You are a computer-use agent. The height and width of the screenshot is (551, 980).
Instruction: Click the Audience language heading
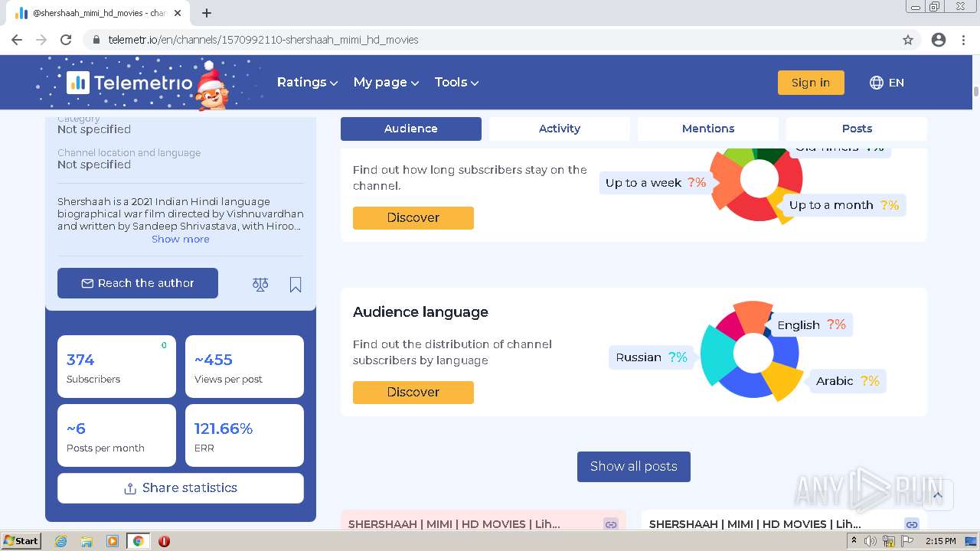click(x=420, y=312)
